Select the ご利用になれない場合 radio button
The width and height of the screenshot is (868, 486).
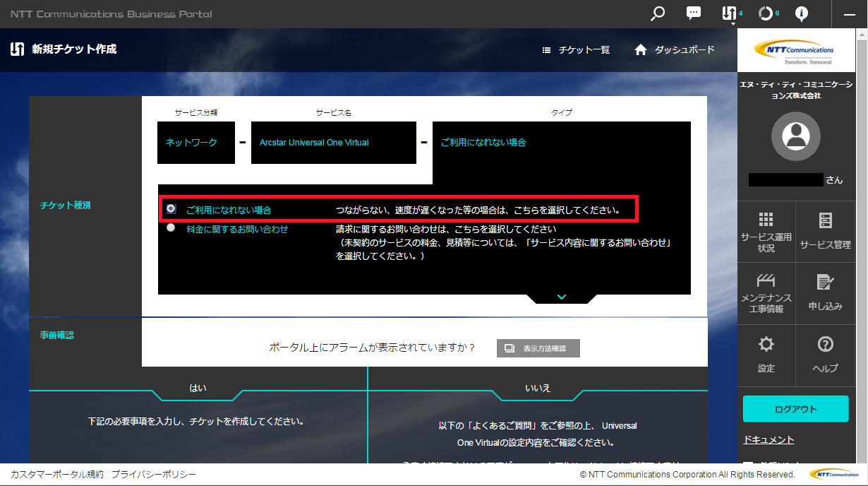pyautogui.click(x=171, y=209)
